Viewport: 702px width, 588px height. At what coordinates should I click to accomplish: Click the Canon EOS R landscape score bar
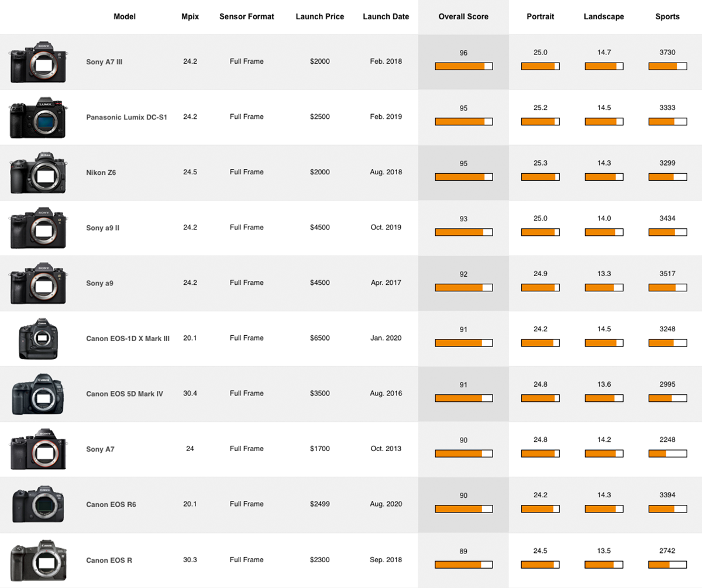604,565
